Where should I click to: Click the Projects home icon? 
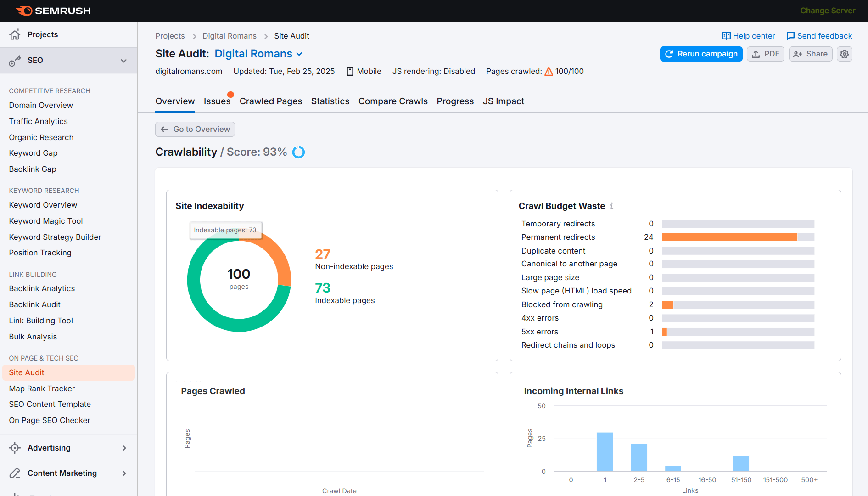(x=15, y=34)
